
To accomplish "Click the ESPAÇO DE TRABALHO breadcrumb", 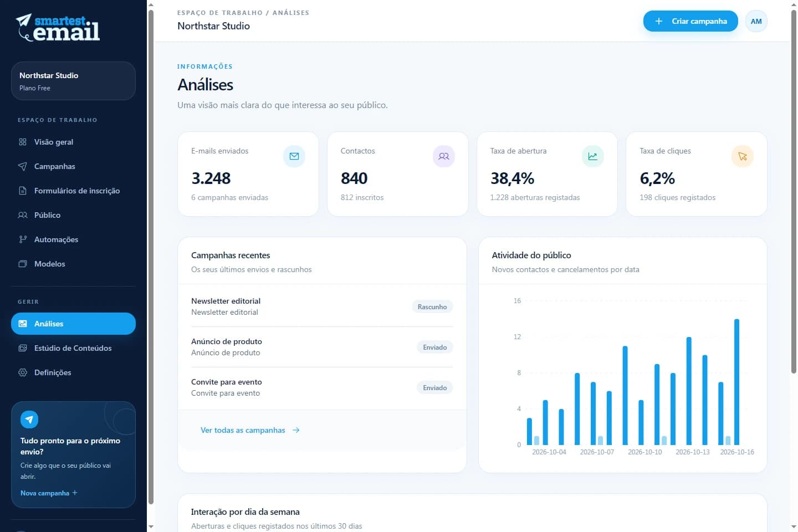I will tap(220, 12).
